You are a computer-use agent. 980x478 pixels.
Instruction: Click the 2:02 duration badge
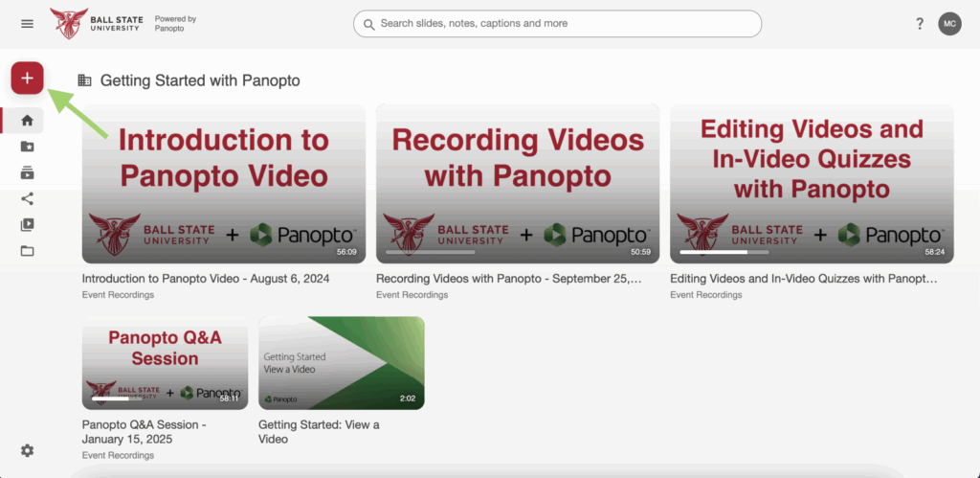[x=407, y=398]
